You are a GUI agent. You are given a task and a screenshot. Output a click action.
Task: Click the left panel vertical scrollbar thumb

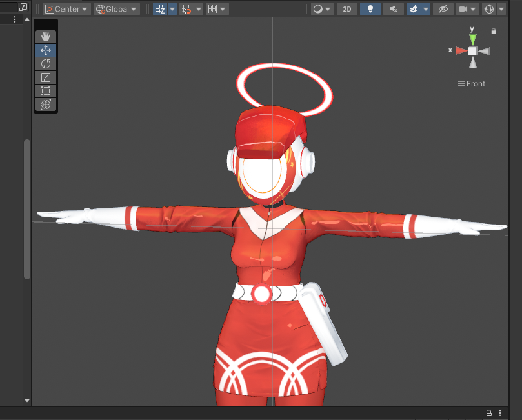coord(27,209)
